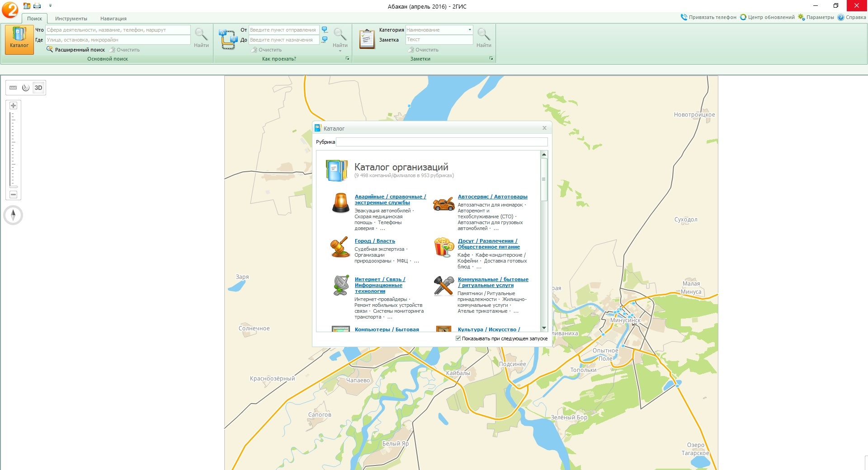Image resolution: width=868 pixels, height=470 pixels.
Task: Open Город / Власть category
Action: (375, 241)
